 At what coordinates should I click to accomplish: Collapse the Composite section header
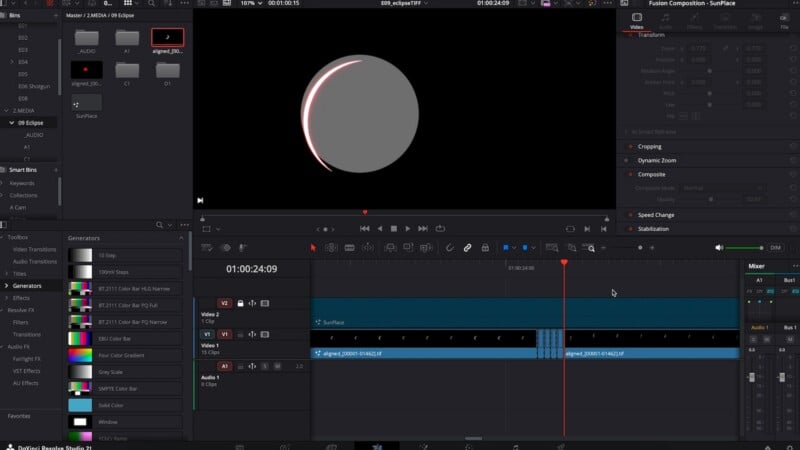652,174
